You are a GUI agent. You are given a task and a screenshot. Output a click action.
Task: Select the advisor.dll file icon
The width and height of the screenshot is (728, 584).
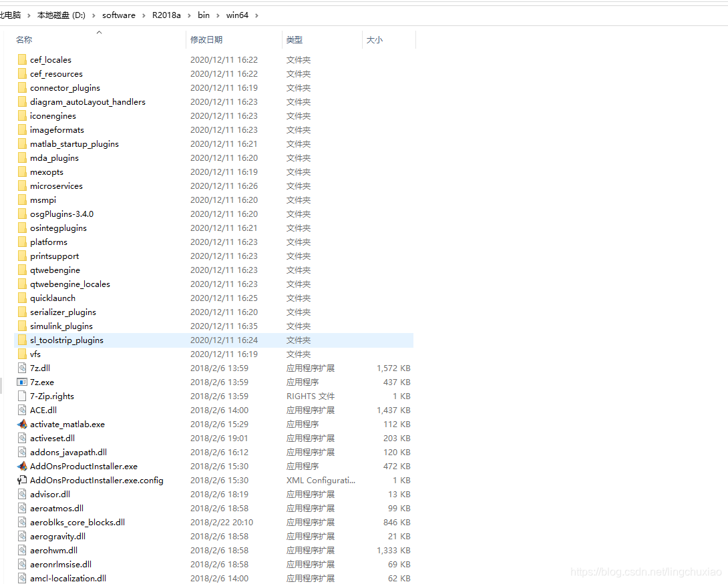point(22,494)
